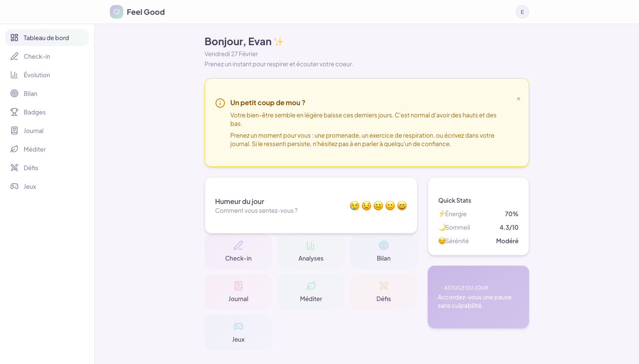Open the user avatar E menu
Screen dimensions: 639x364
(522, 12)
